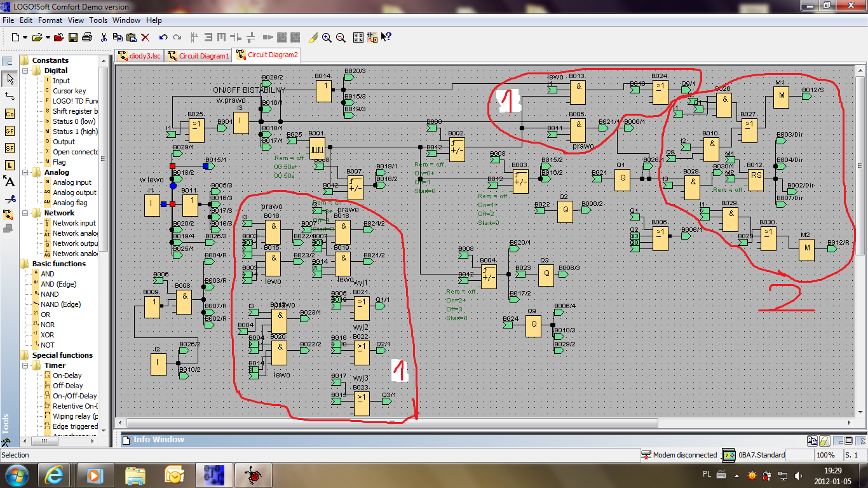Open the Constants (Co) block tool
The height and width of the screenshot is (488, 868).
(x=10, y=114)
